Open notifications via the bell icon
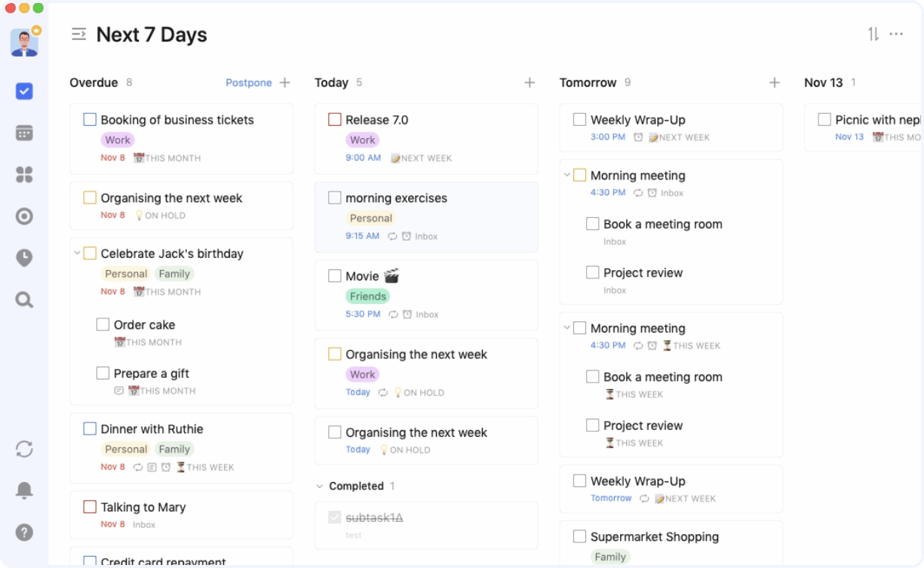 click(x=23, y=490)
